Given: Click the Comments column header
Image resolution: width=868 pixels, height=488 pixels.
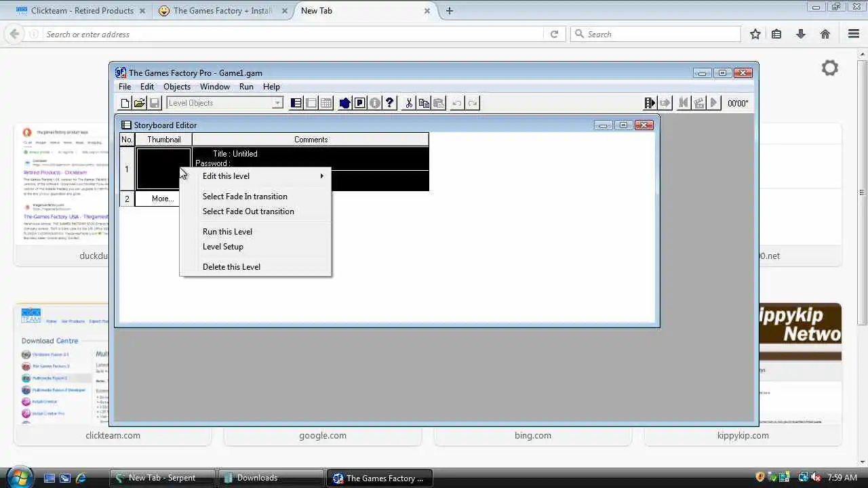Looking at the screenshot, I should 311,140.
